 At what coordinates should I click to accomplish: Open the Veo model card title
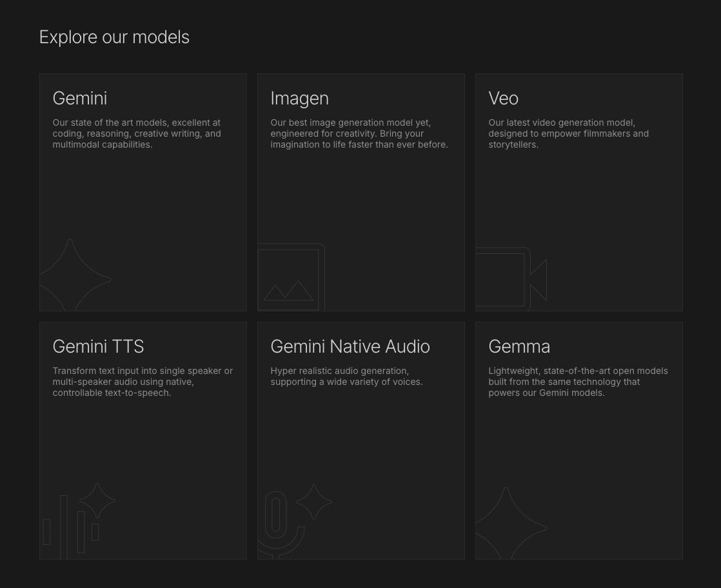pyautogui.click(x=503, y=99)
